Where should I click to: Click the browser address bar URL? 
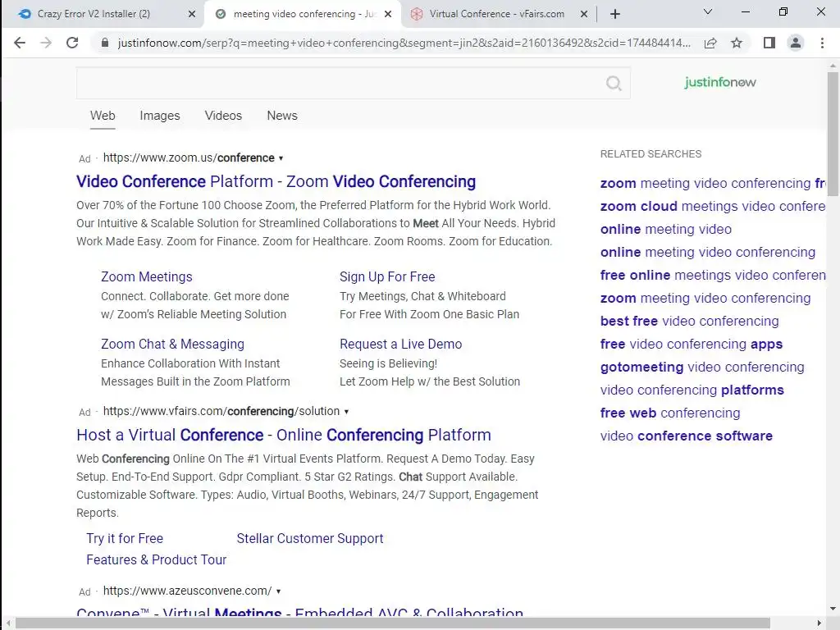[x=404, y=43]
